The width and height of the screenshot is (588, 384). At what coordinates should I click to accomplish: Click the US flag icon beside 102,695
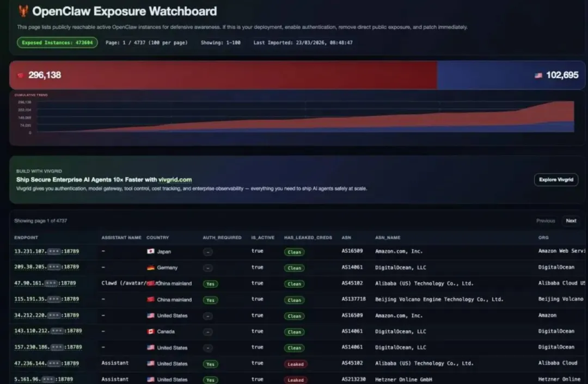point(538,75)
